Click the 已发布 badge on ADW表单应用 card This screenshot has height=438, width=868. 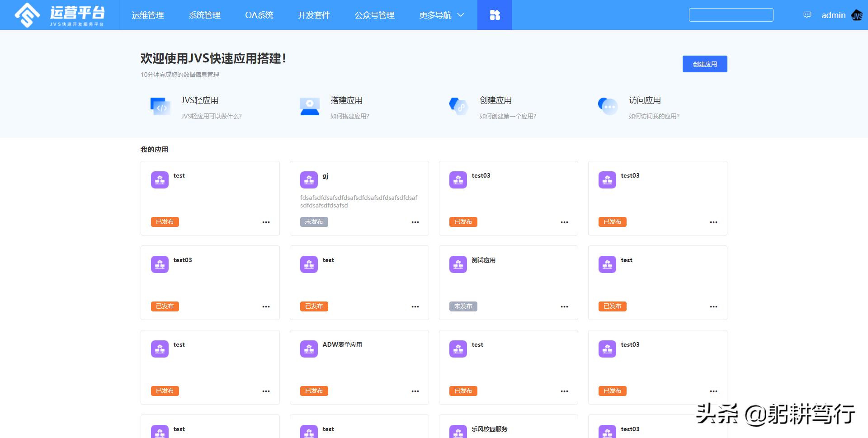tap(314, 391)
